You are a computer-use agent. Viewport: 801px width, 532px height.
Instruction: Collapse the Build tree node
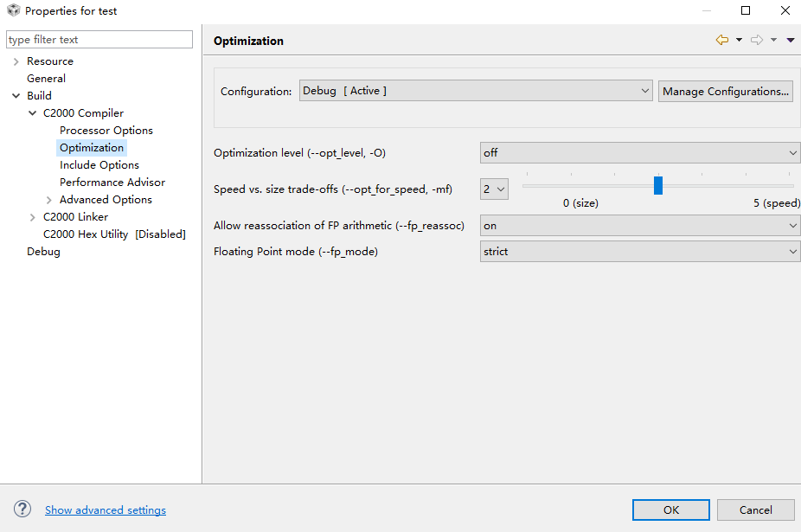pyautogui.click(x=16, y=95)
